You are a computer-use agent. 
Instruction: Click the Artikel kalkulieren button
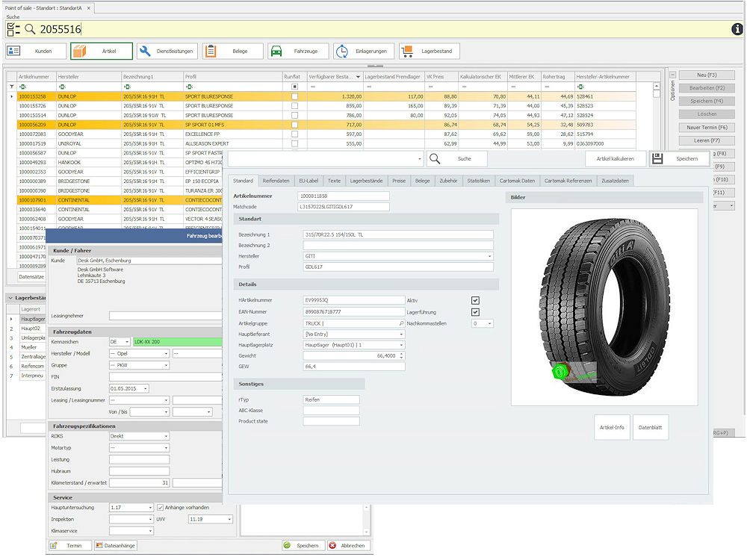point(615,158)
